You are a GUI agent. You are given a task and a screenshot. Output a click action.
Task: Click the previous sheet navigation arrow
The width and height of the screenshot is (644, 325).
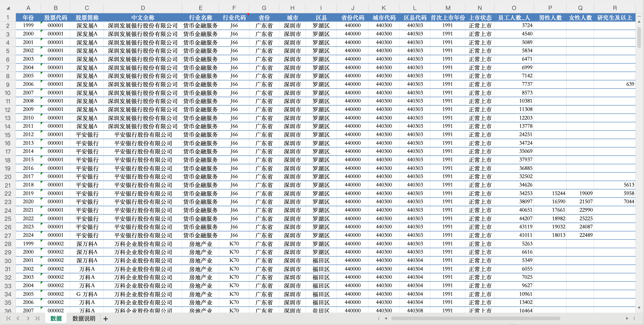pyautogui.click(x=18, y=318)
